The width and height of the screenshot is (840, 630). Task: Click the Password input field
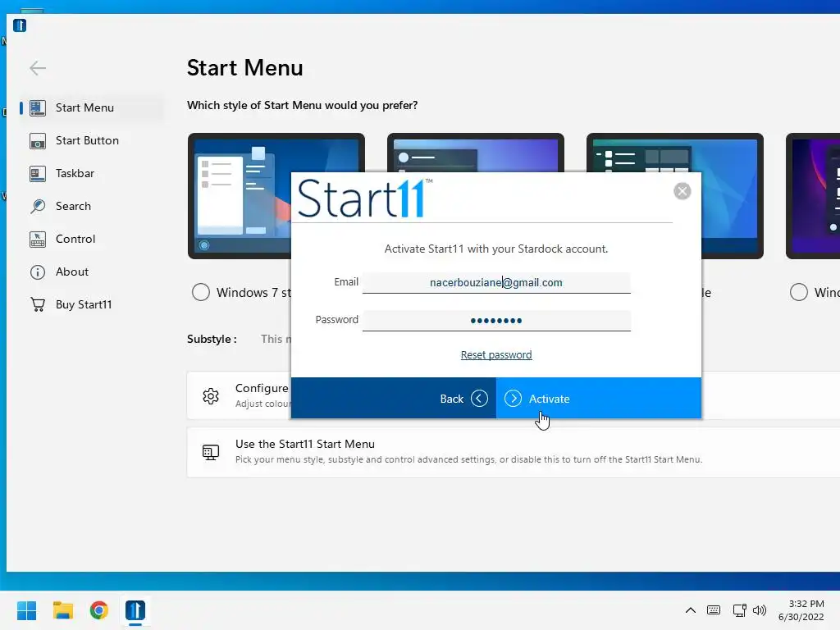(x=496, y=321)
